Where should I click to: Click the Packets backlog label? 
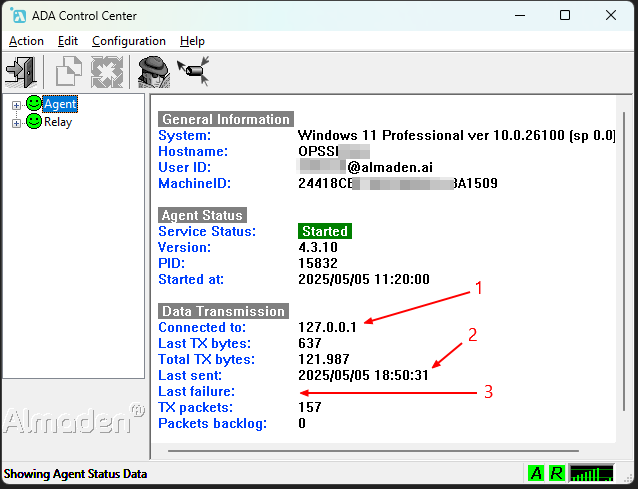tap(212, 424)
